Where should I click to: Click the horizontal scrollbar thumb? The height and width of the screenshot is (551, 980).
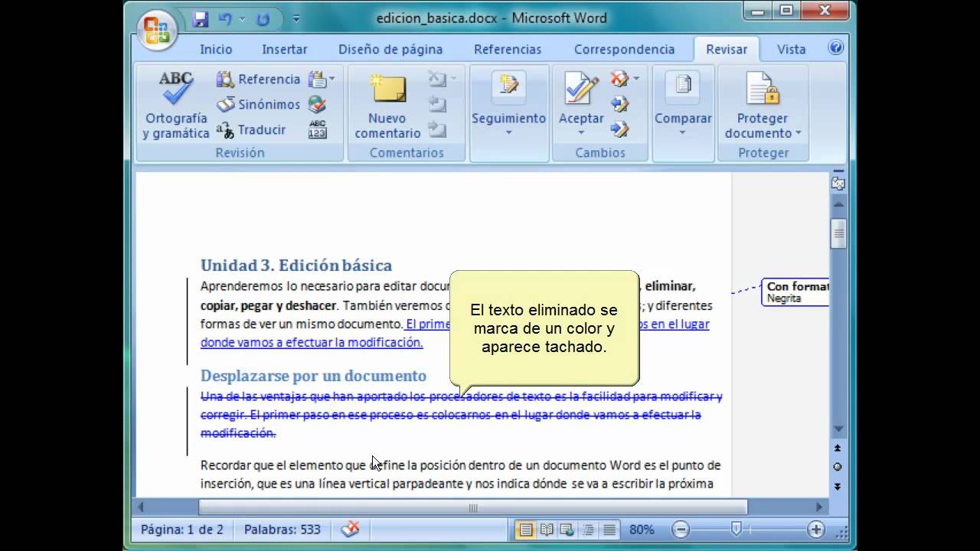coord(472,507)
